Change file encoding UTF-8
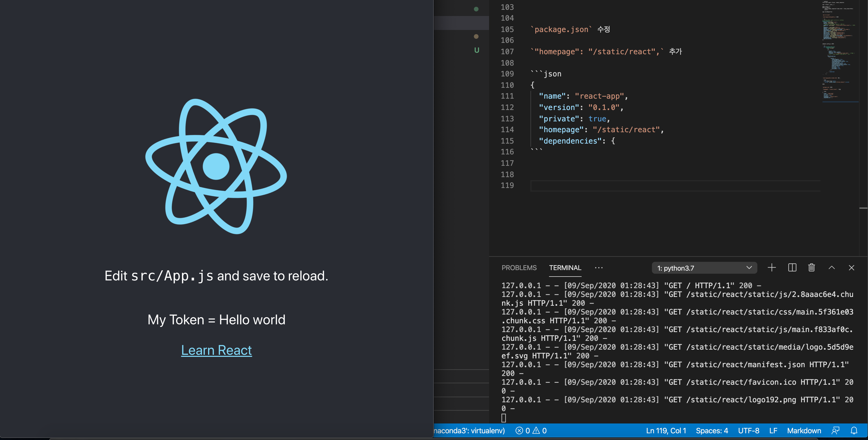This screenshot has width=868, height=440. pos(748,430)
